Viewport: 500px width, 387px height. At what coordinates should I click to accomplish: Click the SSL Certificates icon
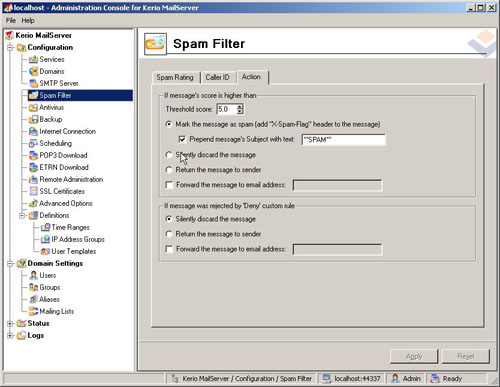[x=33, y=191]
